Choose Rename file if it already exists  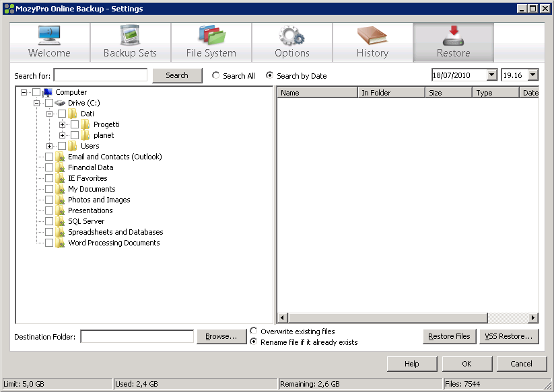253,342
